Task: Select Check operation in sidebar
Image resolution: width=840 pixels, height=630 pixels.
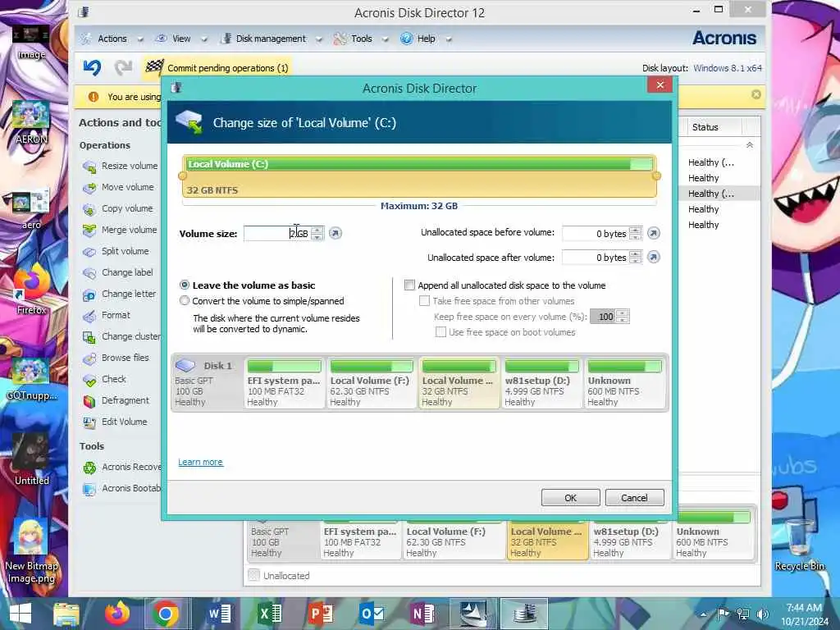Action: [x=104, y=379]
